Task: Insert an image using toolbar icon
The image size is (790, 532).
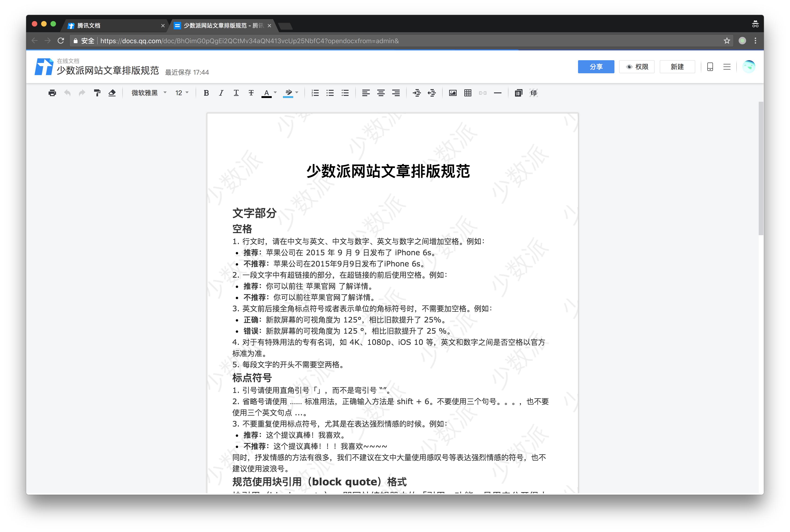Action: click(x=452, y=93)
